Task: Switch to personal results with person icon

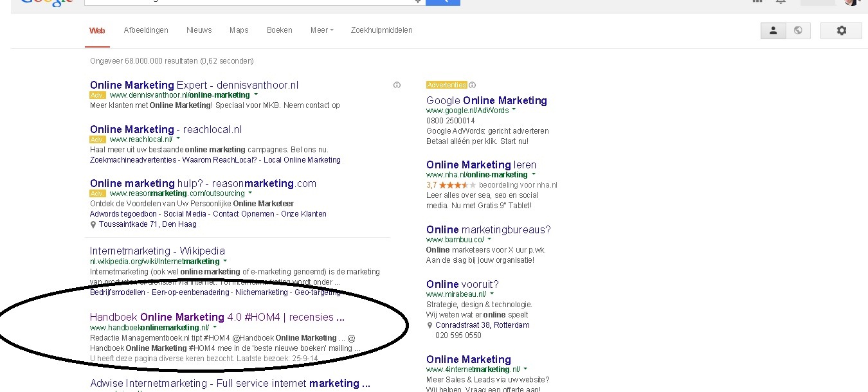Action: (x=773, y=30)
